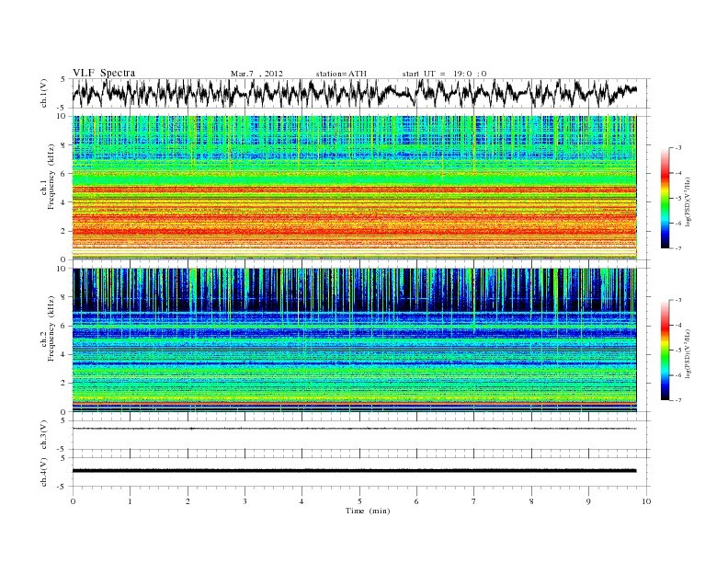Click the ch.1 frequency tick "8"

pos(64,145)
